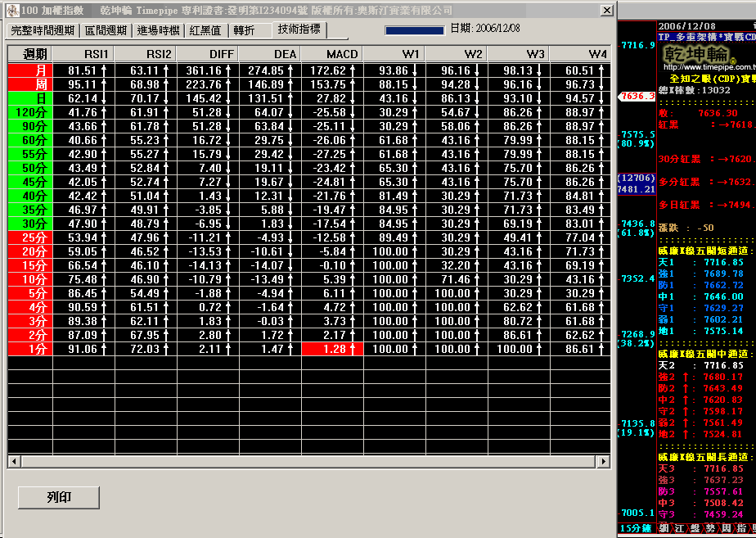
Task: Select the 120分 period row
Action: point(30,112)
